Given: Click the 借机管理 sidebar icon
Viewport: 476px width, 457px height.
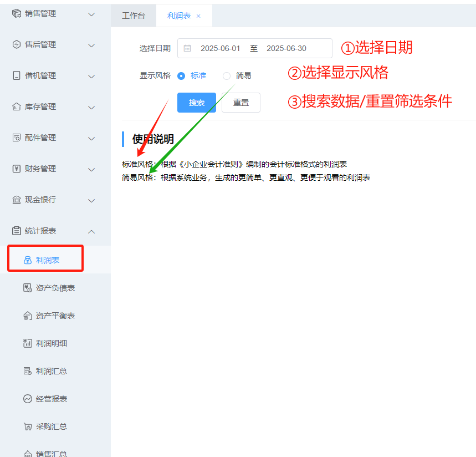Looking at the screenshot, I should [x=17, y=75].
